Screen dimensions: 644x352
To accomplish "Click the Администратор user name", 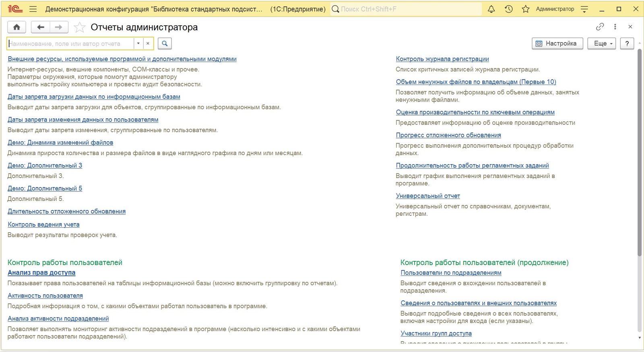I will point(555,9).
